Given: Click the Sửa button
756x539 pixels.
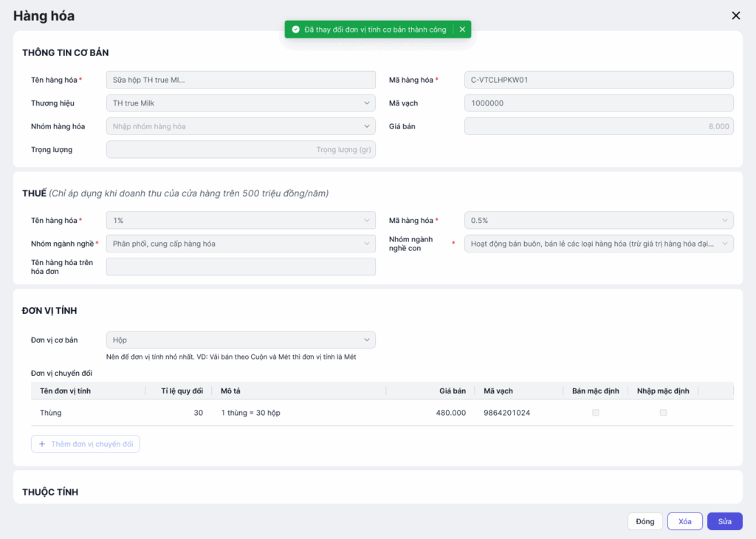Looking at the screenshot, I should click(724, 521).
